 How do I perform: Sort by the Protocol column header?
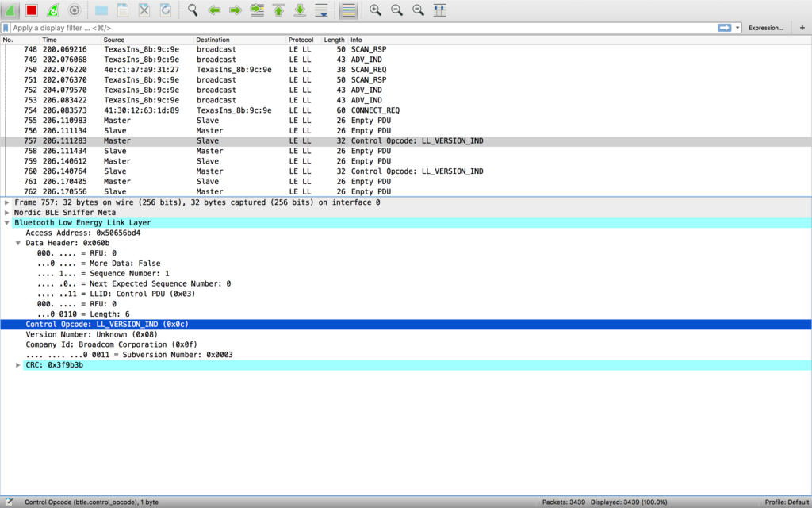click(x=304, y=40)
